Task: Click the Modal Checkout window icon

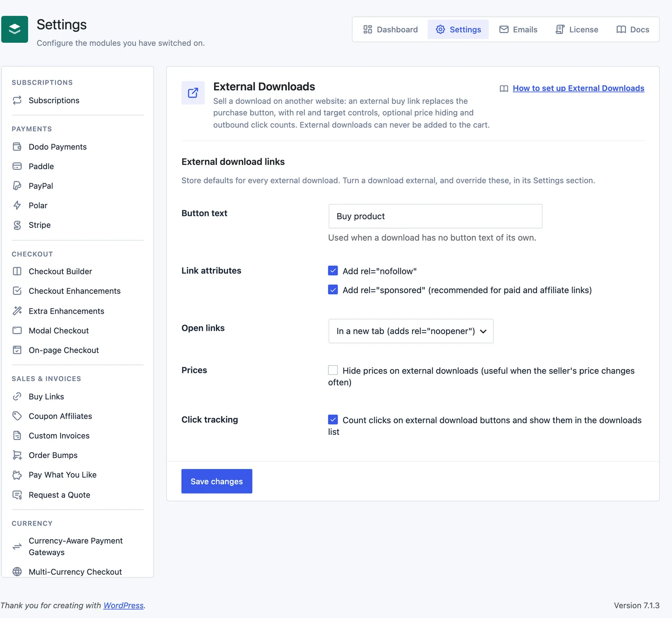Action: 17,330
